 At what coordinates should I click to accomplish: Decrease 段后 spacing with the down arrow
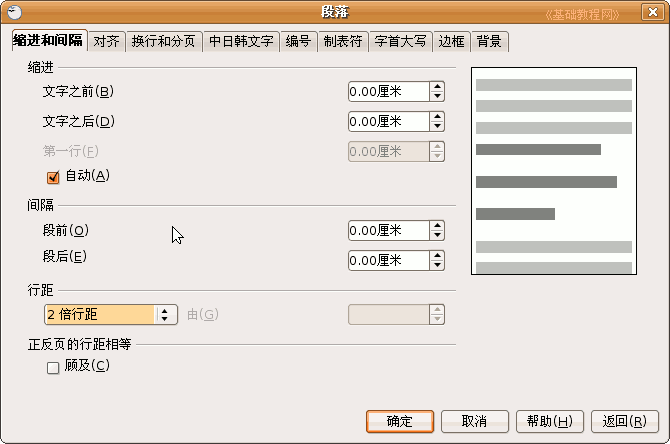click(x=437, y=266)
